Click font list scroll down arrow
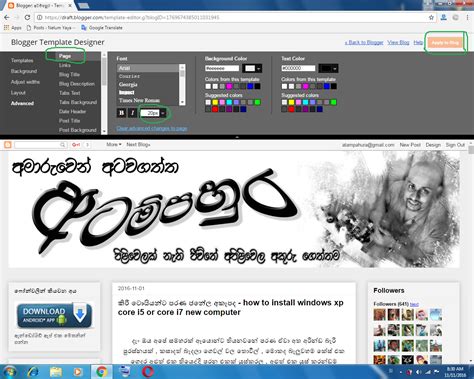Screen dimensions: 474x379 pyautogui.click(x=182, y=102)
